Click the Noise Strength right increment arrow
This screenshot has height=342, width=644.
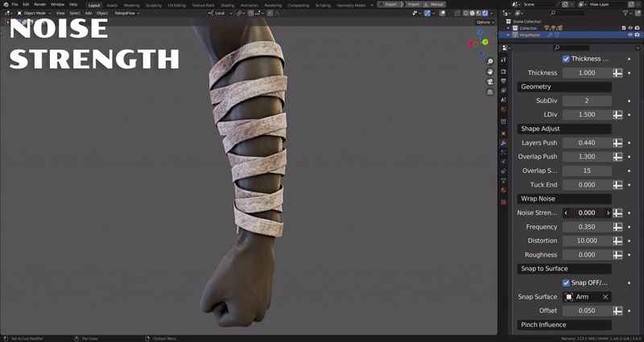coord(609,212)
